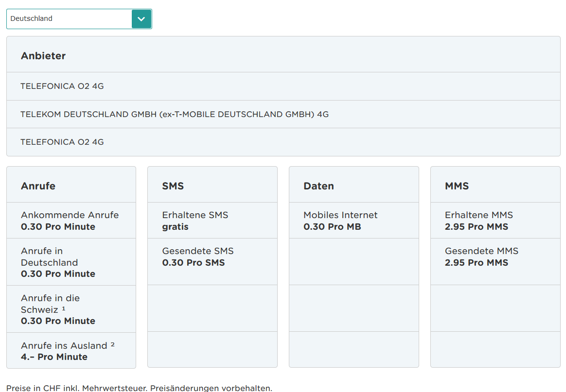Click the Erhaltene SMS gratis entry

(x=195, y=221)
